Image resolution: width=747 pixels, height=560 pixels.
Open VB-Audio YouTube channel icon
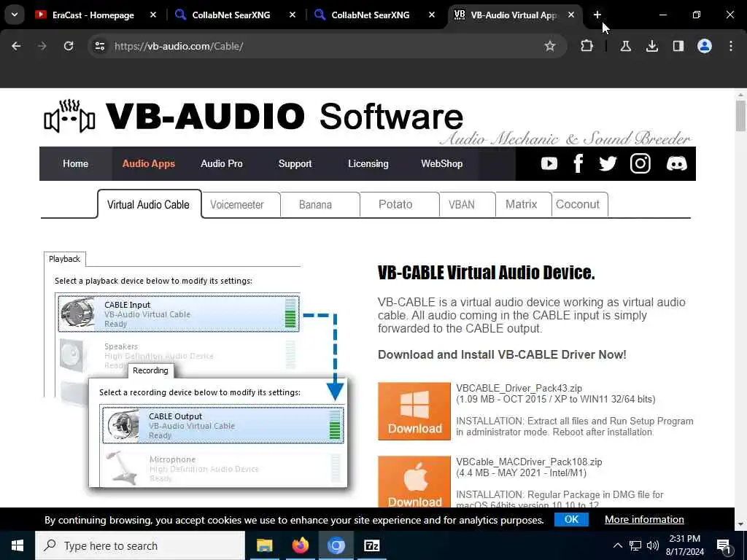tap(549, 164)
